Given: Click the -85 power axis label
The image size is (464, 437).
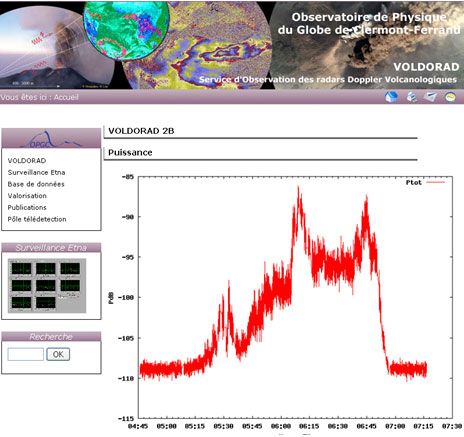Looking at the screenshot, I should 128,177.
